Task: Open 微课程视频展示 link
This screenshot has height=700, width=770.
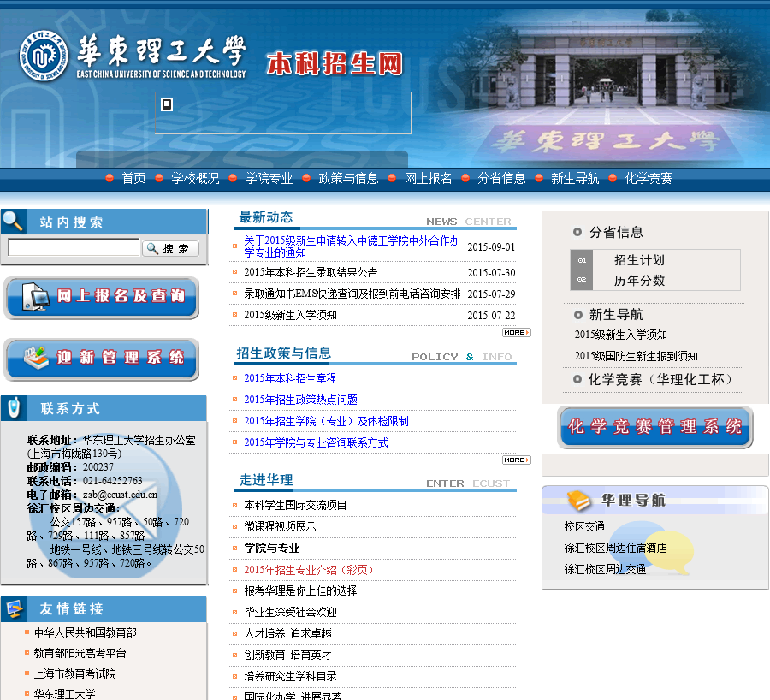Action: click(x=280, y=526)
